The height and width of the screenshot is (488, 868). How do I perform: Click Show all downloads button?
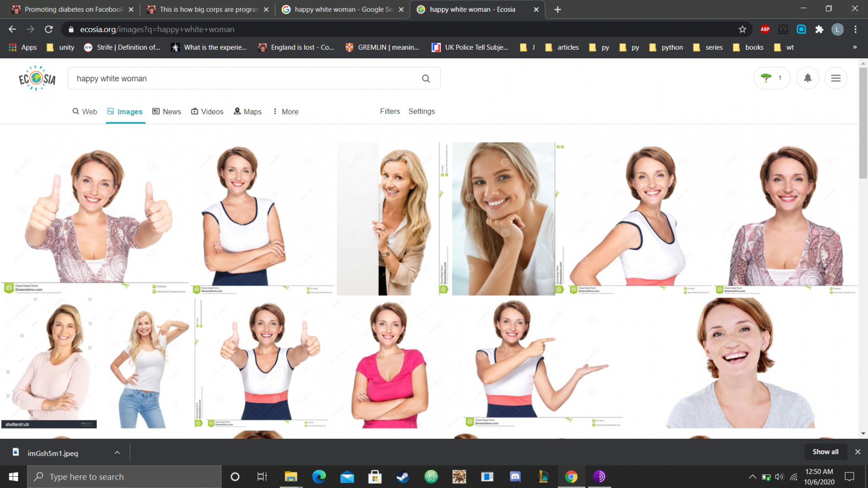click(x=825, y=452)
